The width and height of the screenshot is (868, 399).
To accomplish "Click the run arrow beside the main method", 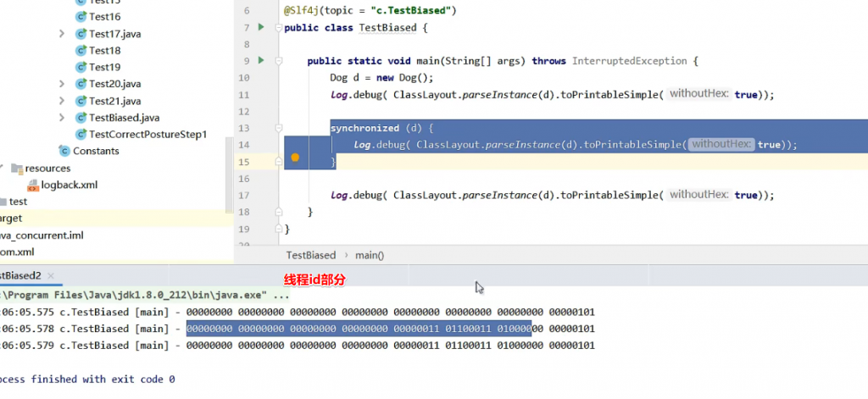I will [x=261, y=61].
